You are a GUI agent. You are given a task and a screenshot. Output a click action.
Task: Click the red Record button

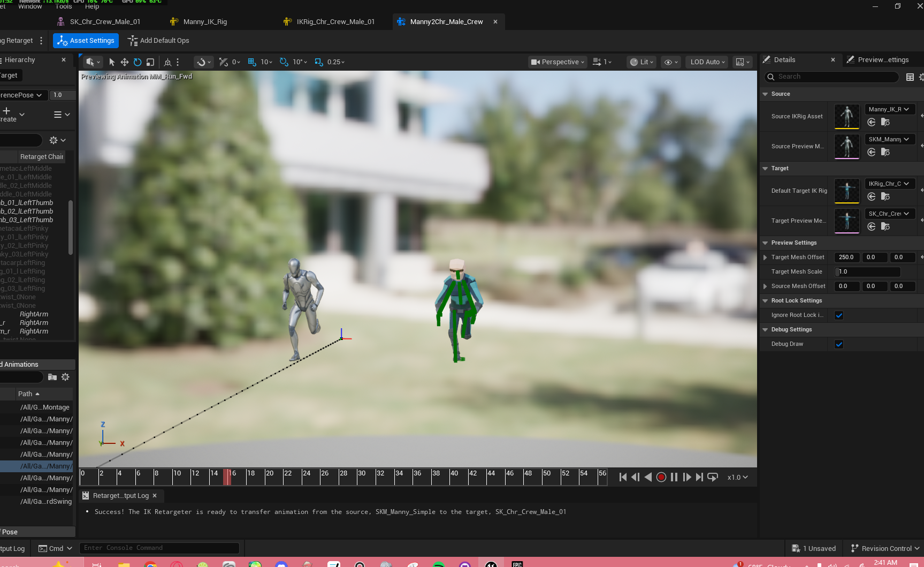point(661,477)
